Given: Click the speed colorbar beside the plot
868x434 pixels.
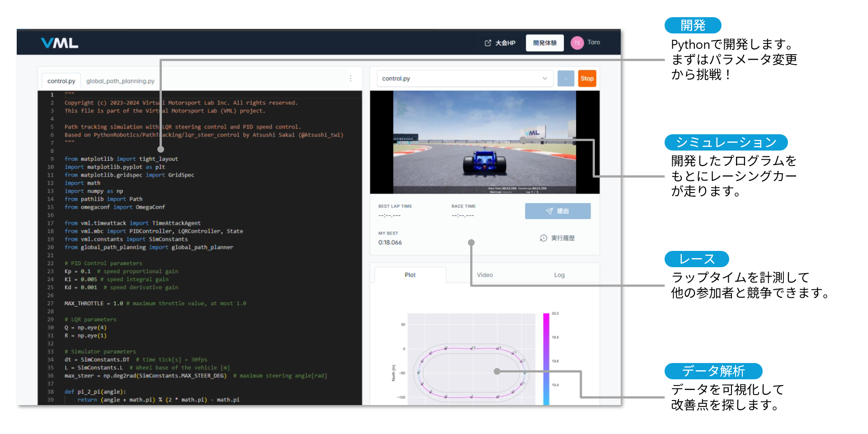Looking at the screenshot, I should coord(546,358).
